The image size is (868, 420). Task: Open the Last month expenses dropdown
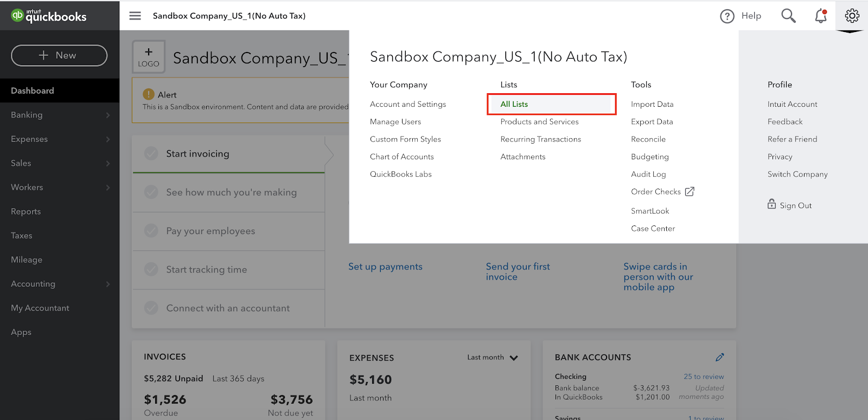(x=493, y=357)
